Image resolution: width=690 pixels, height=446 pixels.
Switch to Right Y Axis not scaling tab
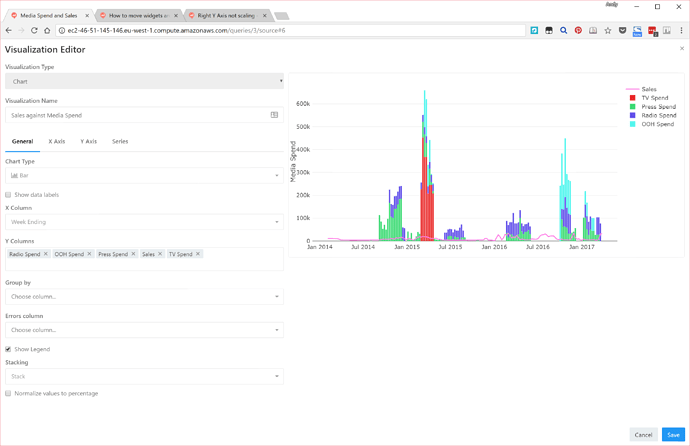[226, 15]
